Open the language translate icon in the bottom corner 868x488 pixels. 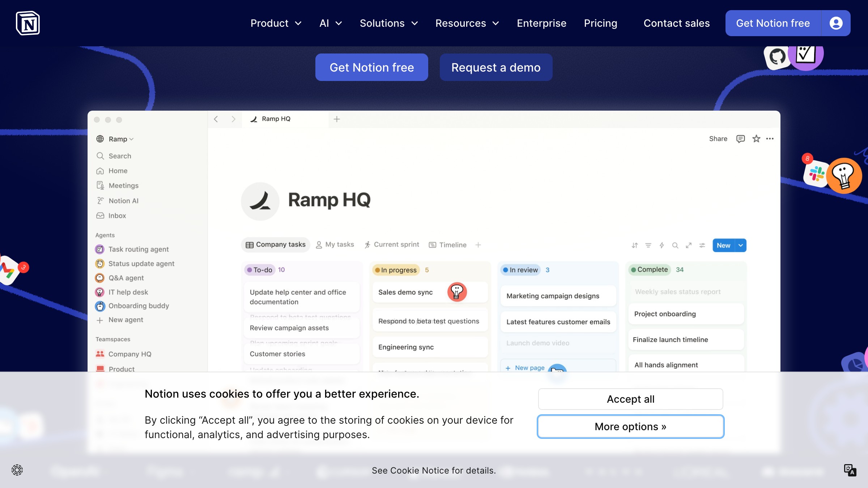pos(850,470)
